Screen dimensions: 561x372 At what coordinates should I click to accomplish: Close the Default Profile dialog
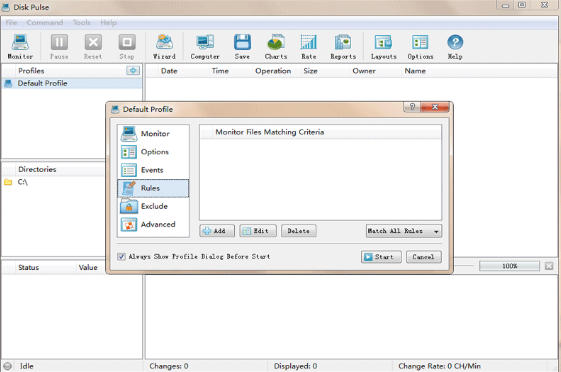point(435,107)
